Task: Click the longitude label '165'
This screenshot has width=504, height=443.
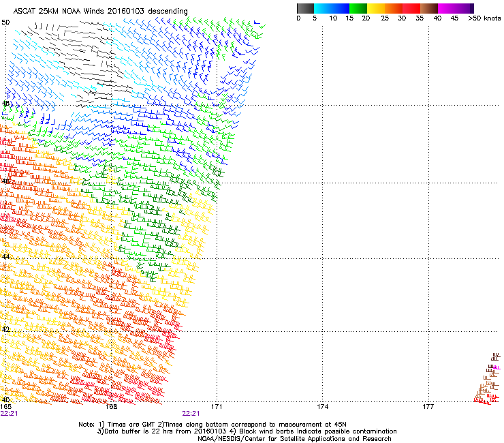Action: [x=5, y=407]
